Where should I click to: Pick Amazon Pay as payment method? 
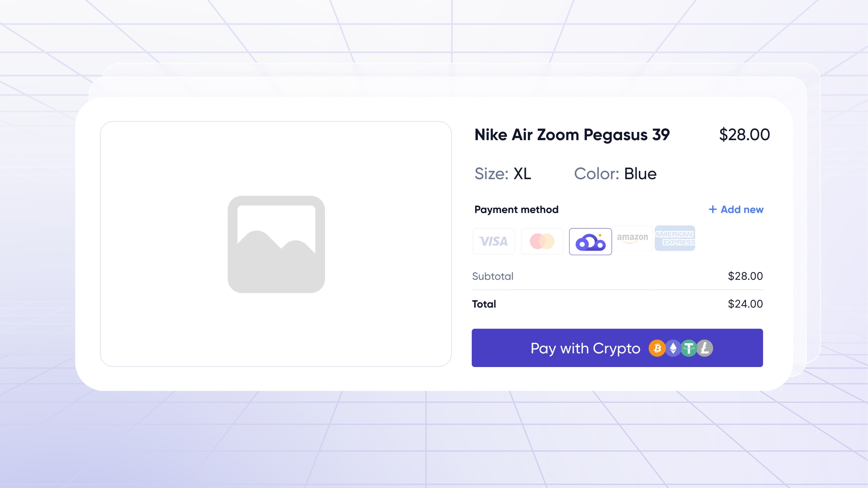pyautogui.click(x=633, y=238)
